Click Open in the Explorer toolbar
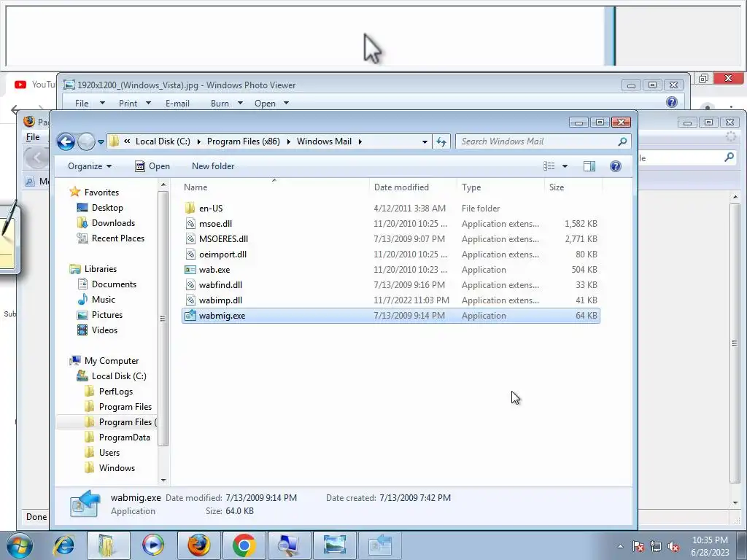Screen dimensions: 747x560 (152, 166)
